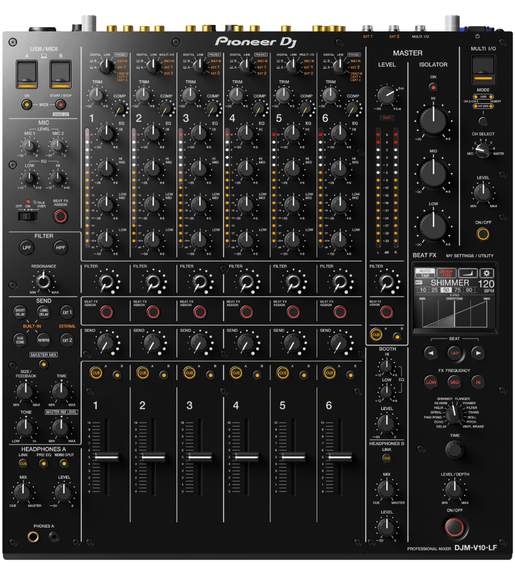Toggle the MULTI I/O ON/OFF button
This screenshot has width=515, height=575.
(483, 234)
